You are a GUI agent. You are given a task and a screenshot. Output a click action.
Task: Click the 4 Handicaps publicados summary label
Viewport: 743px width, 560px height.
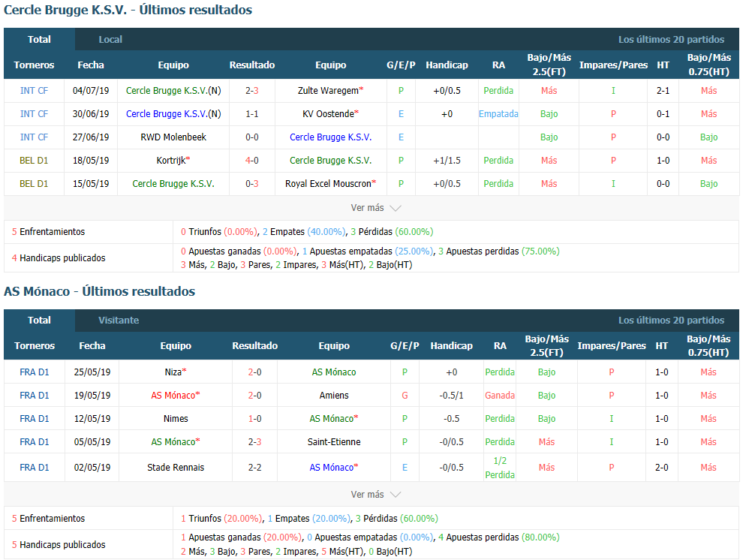(x=59, y=257)
